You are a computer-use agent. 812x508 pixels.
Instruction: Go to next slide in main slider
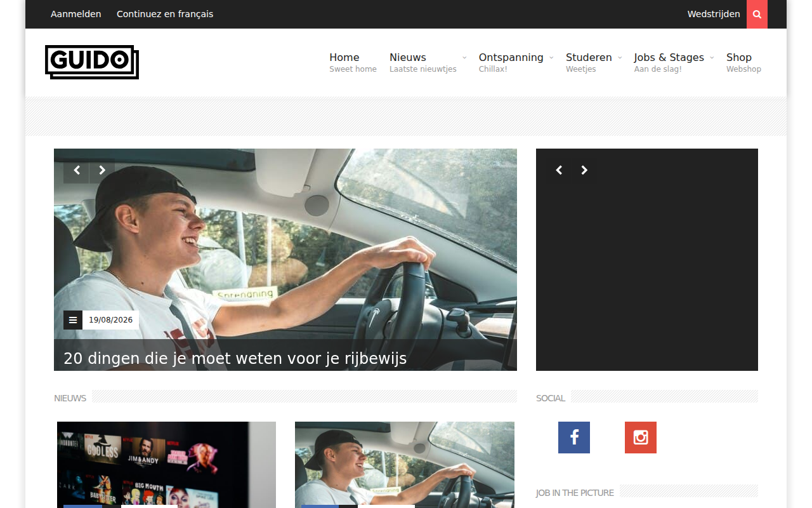point(102,170)
